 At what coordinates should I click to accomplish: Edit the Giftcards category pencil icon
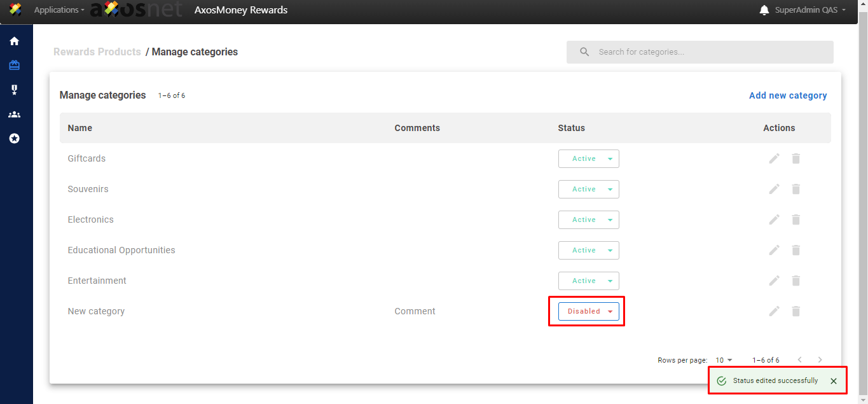(x=774, y=158)
